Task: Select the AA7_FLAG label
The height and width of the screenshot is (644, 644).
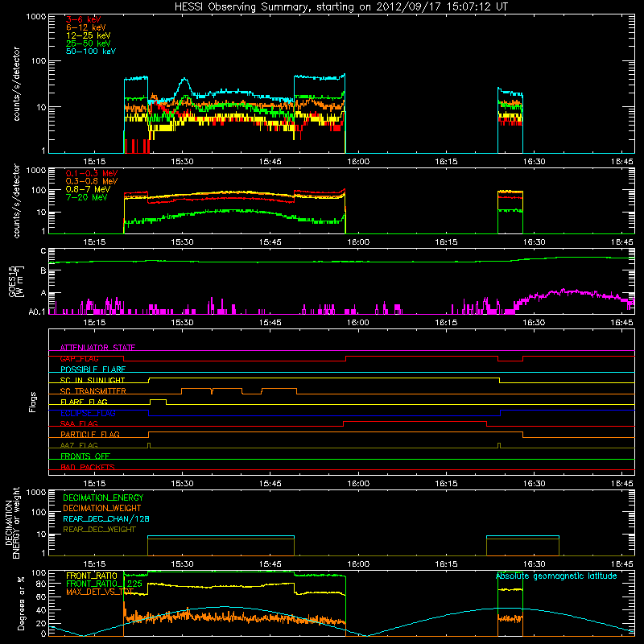Action: click(x=79, y=445)
